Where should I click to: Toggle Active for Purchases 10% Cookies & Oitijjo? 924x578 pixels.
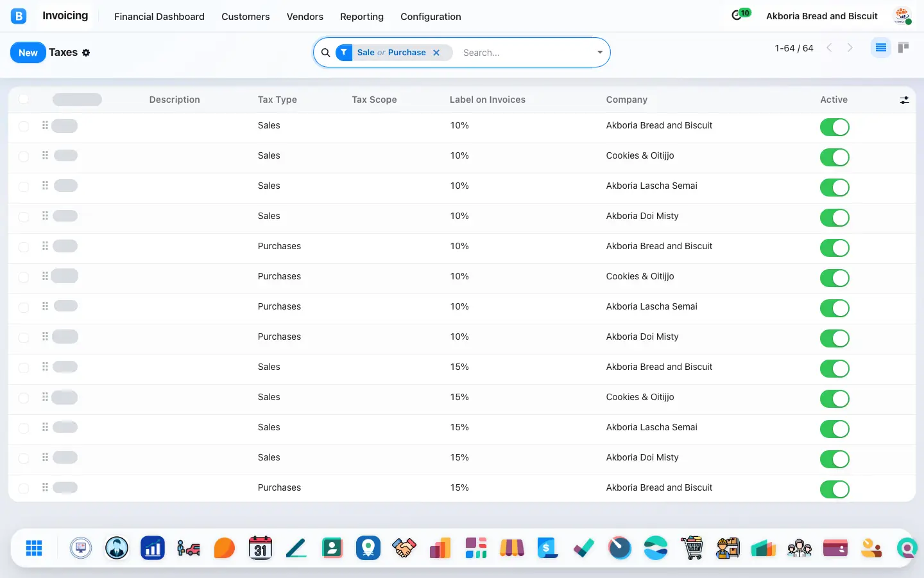point(834,278)
